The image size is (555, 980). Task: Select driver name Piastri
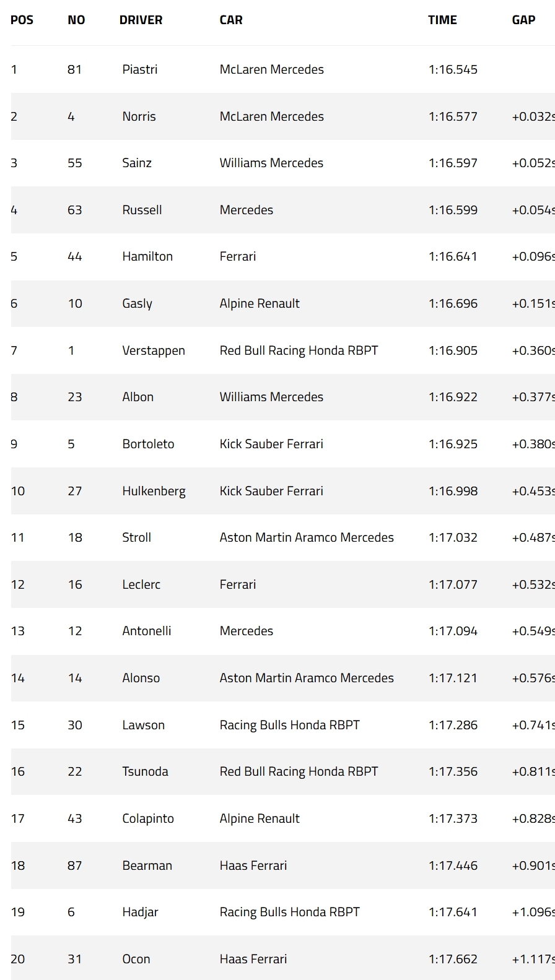pyautogui.click(x=140, y=69)
